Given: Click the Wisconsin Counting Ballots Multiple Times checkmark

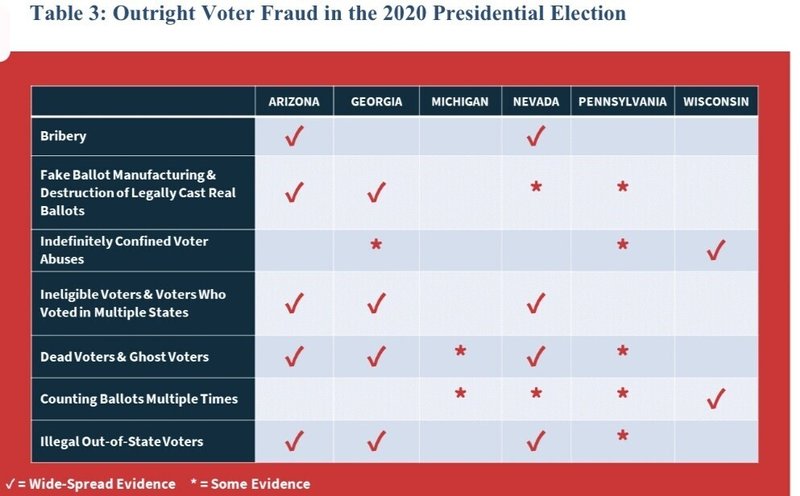Looking at the screenshot, I should 716,399.
